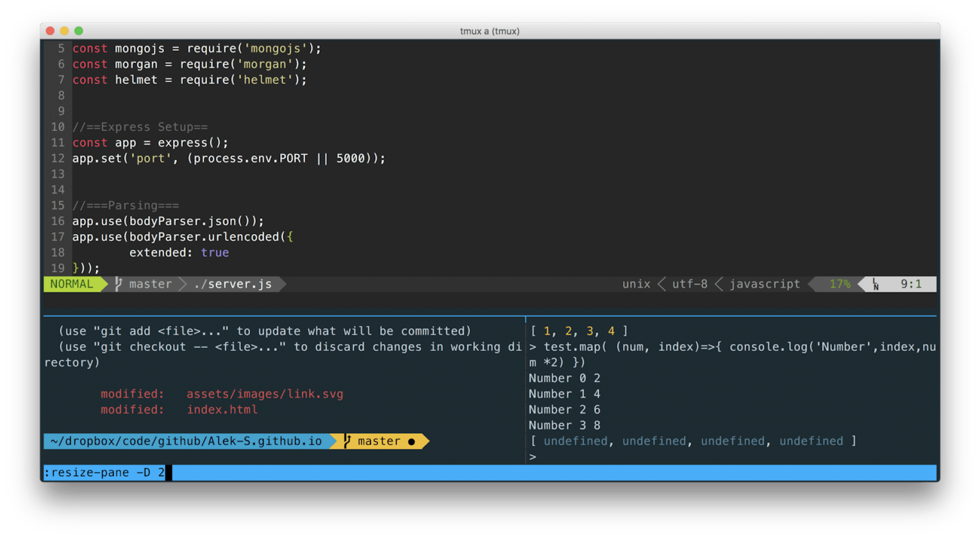Click the cursor position indicator showing 9:1
The image size is (980, 539).
click(913, 284)
